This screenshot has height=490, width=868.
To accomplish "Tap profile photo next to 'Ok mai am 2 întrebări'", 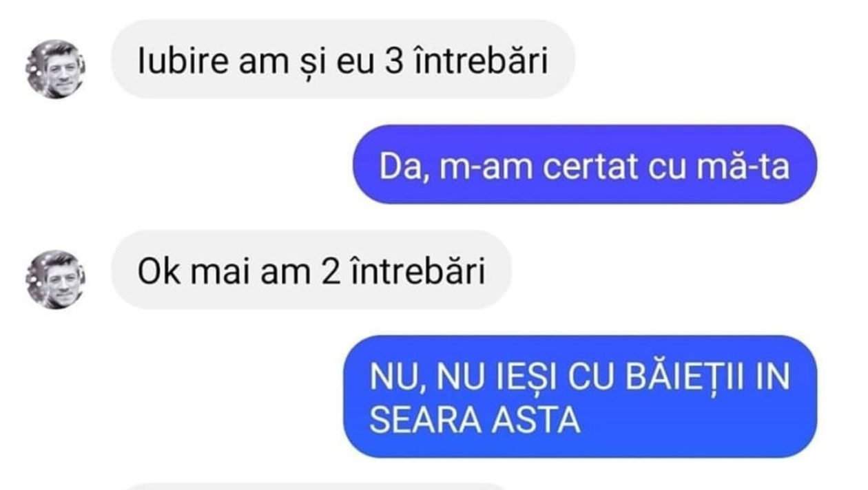I will click(55, 279).
